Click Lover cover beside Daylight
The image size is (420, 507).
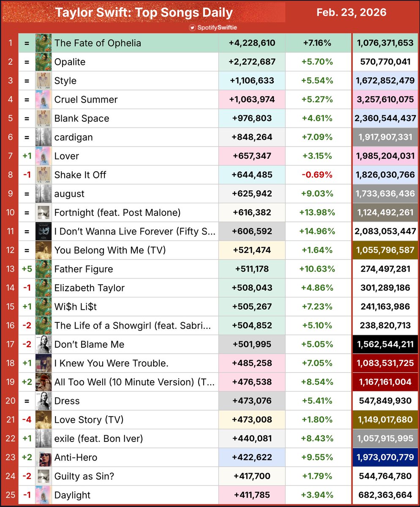pos(44,495)
